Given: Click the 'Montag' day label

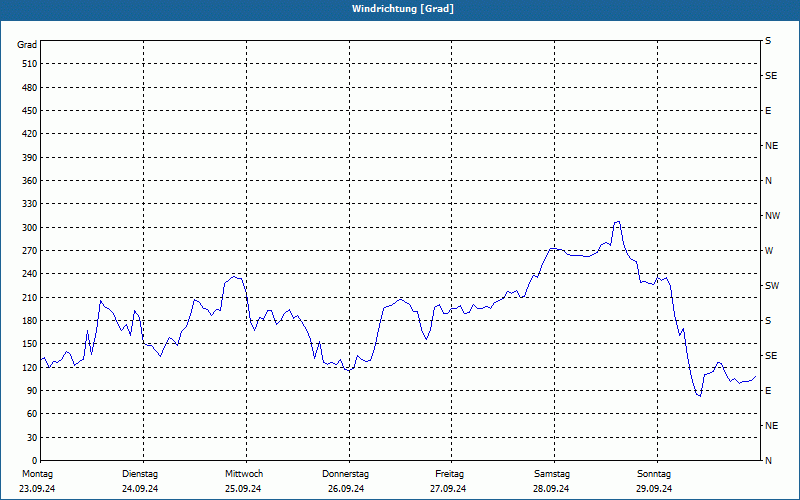Looking at the screenshot, I should coord(37,474).
